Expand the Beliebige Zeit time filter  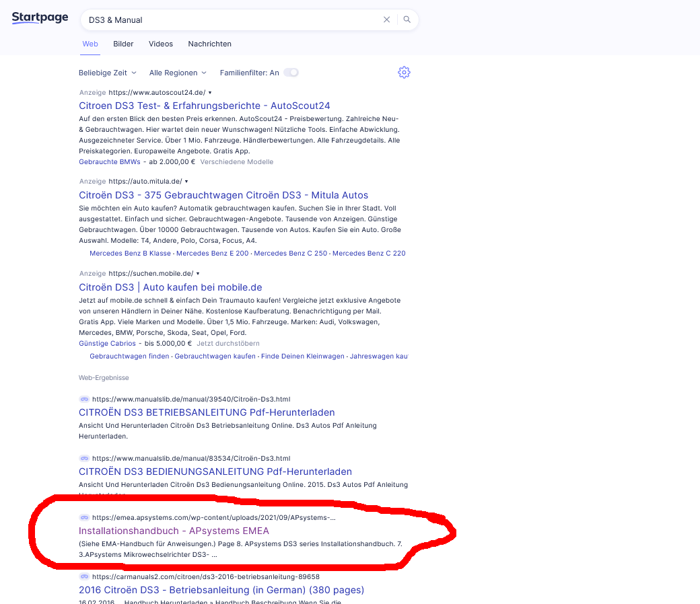pos(108,73)
